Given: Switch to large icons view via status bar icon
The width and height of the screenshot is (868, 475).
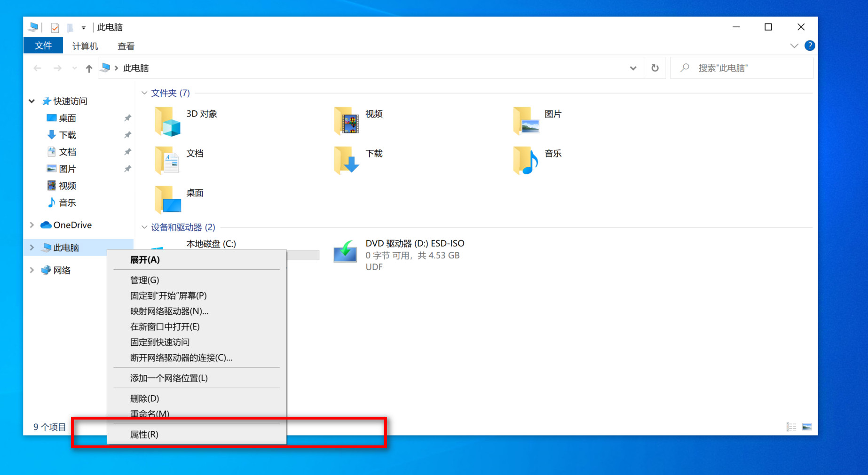Looking at the screenshot, I should 808,427.
